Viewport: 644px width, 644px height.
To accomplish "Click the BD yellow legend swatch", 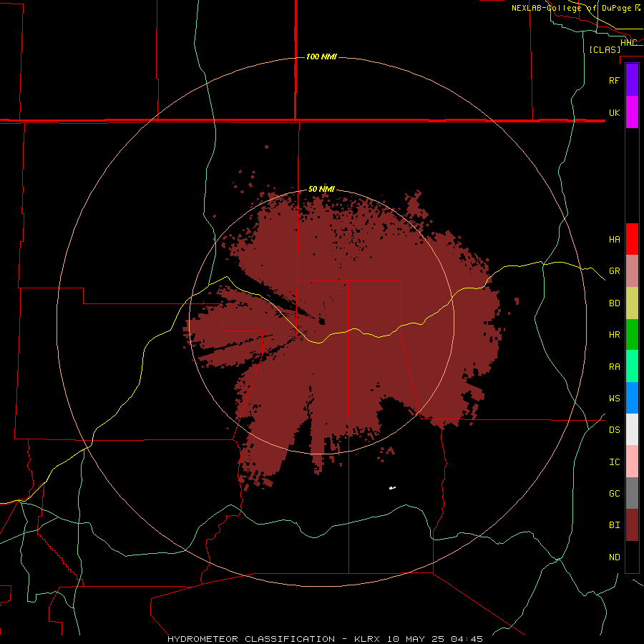I will pyautogui.click(x=632, y=303).
